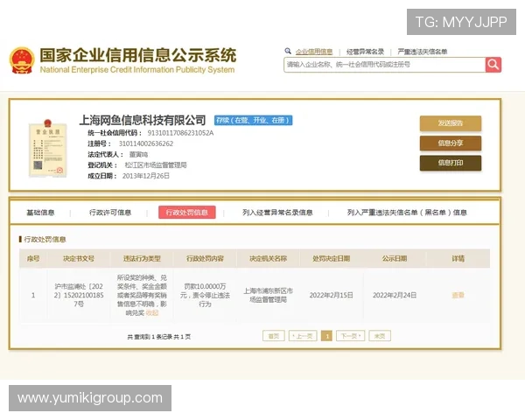Go to the 首页 first page
This screenshot has width=525, height=420.
(274, 336)
